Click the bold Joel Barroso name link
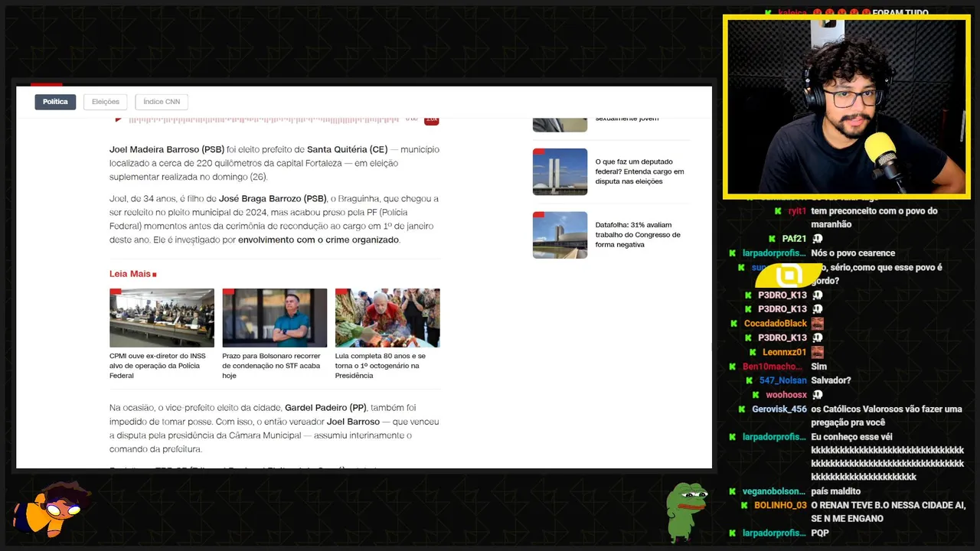The width and height of the screenshot is (980, 551). 353,422
